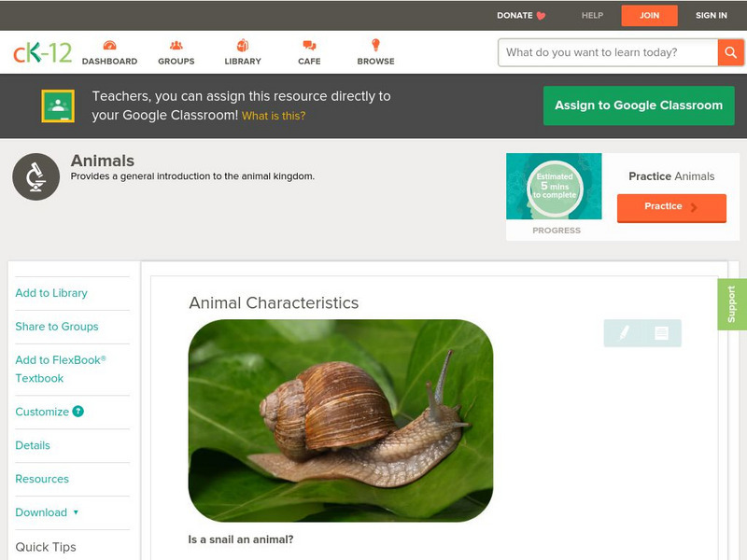Click the orange search magnifier button

pos(731,52)
